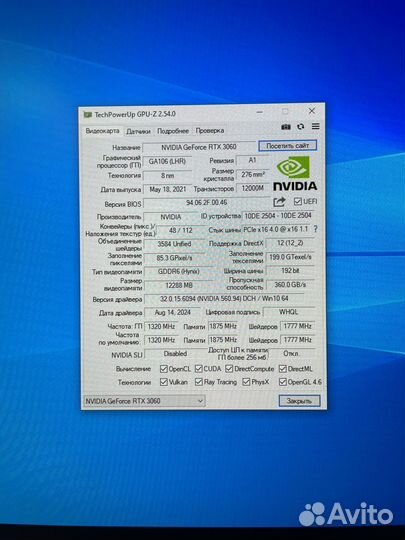Click the Посетить сайт button
Viewport: 405px width, 540px height.
click(x=288, y=146)
